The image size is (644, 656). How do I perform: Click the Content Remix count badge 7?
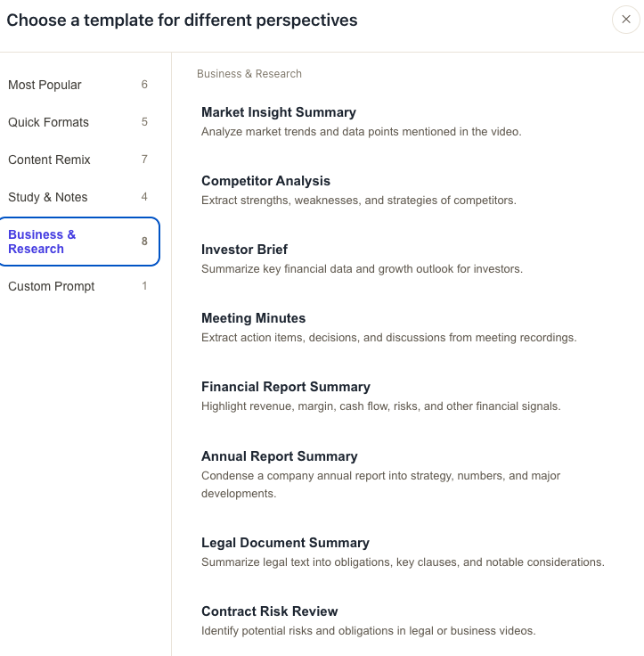coord(144,160)
